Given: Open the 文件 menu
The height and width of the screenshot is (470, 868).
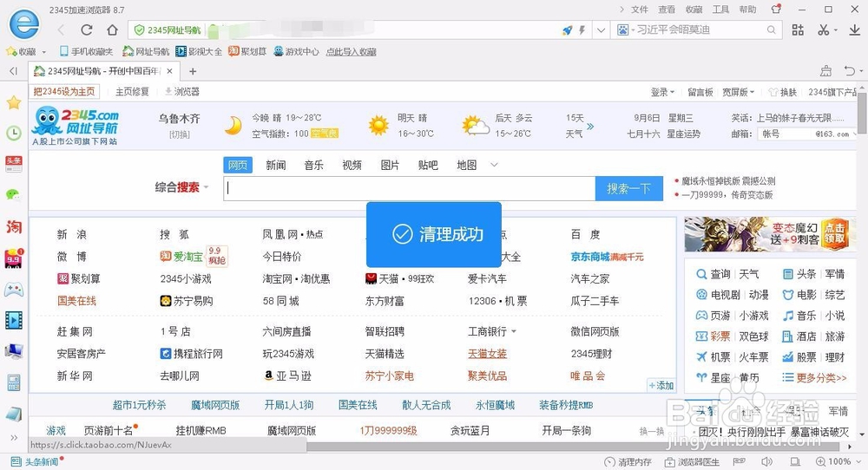Looking at the screenshot, I should (x=640, y=10).
